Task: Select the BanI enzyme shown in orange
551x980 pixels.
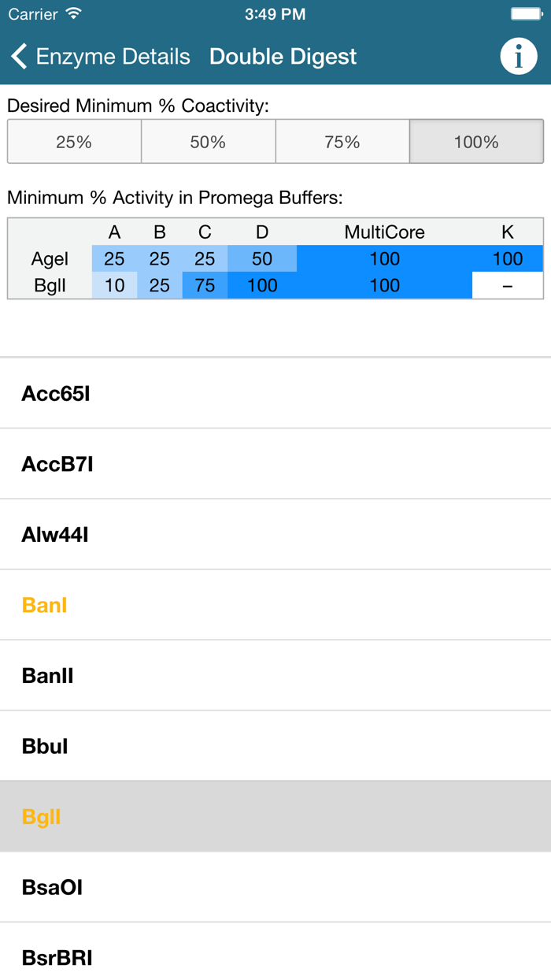Action: coord(275,605)
